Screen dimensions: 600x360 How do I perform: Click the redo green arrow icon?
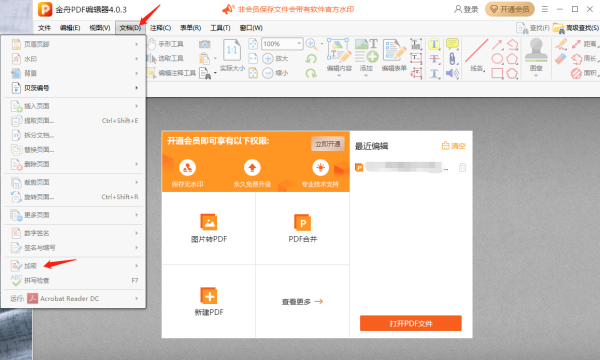[x=311, y=73]
